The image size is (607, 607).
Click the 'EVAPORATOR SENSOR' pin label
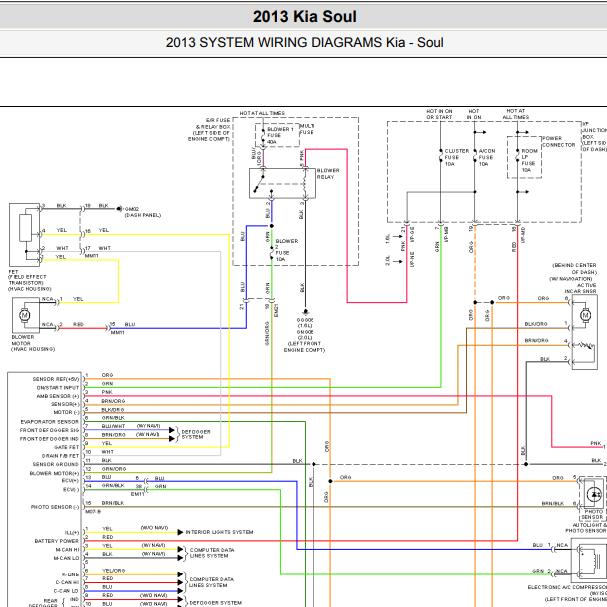[x=50, y=422]
